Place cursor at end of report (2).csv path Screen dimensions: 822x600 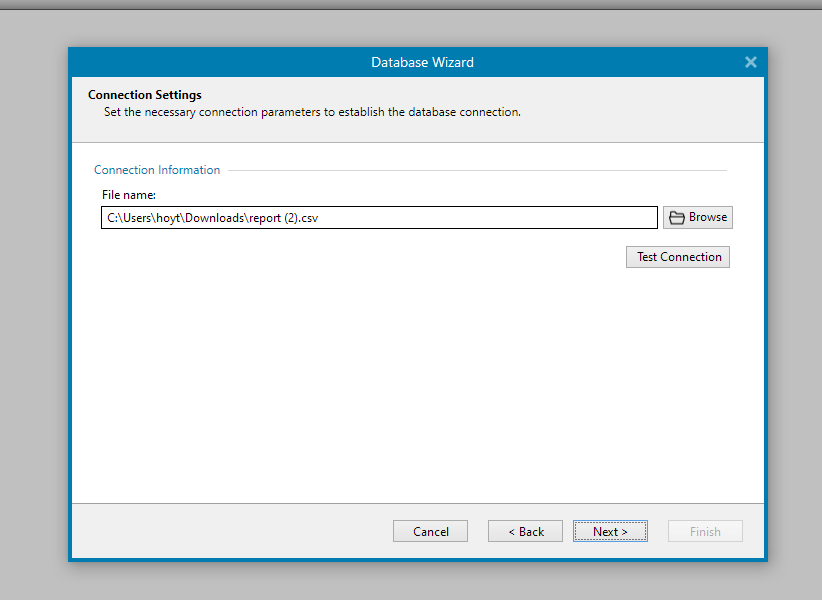point(320,217)
